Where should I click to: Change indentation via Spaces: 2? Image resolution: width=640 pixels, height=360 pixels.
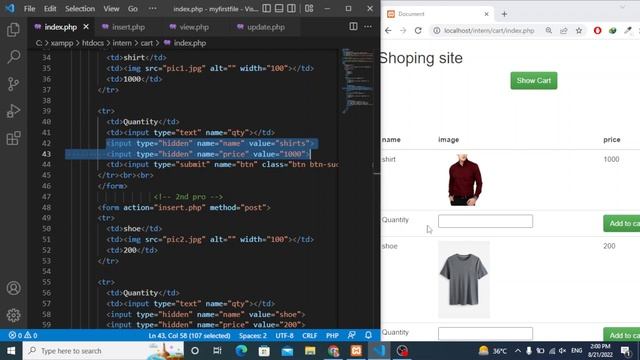click(253, 336)
